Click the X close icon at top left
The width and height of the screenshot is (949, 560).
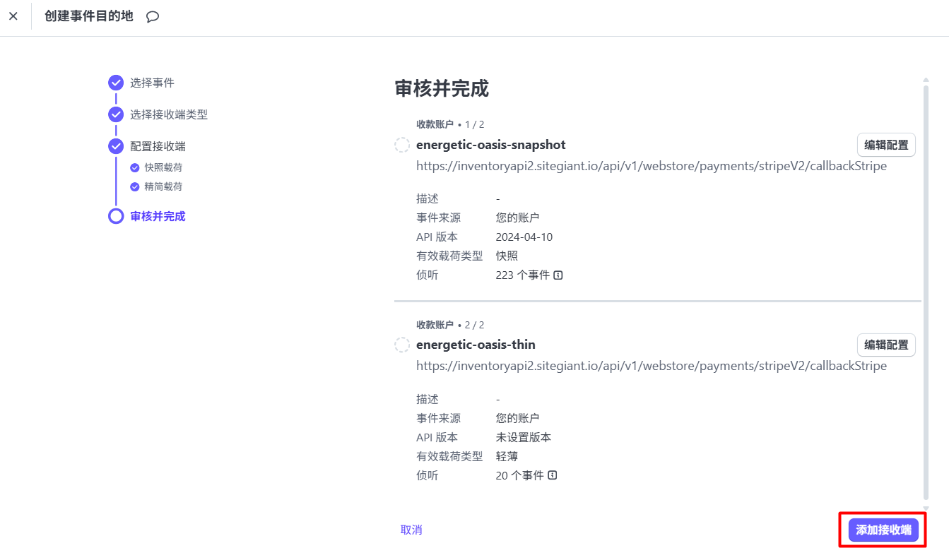click(13, 16)
